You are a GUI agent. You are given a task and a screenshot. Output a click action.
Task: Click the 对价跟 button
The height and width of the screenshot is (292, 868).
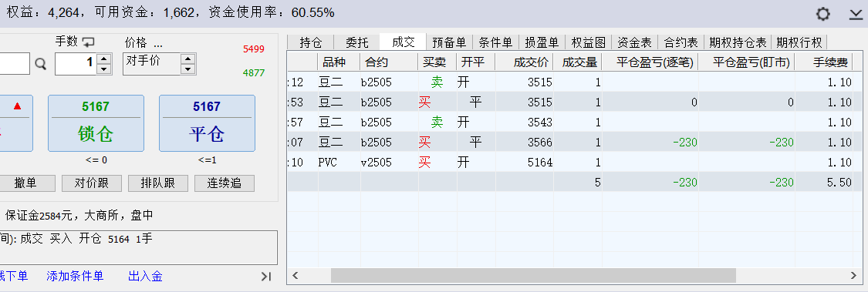click(91, 183)
